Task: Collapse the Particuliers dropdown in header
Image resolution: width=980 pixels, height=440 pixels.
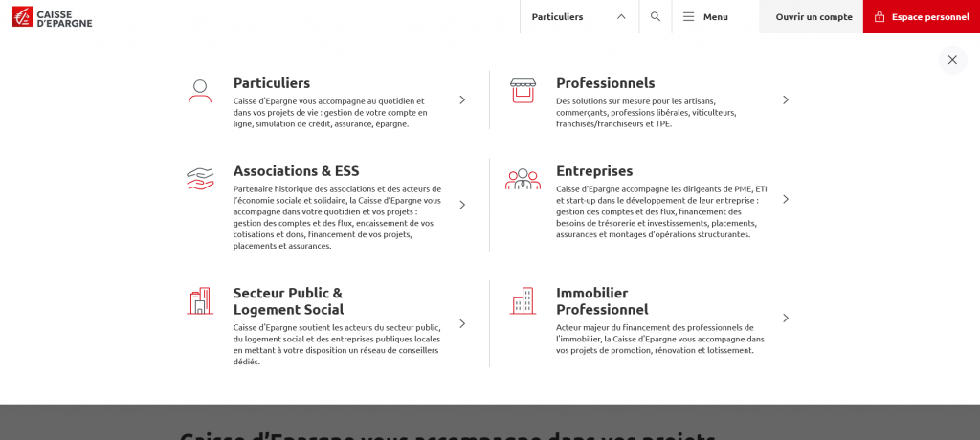Action: (x=579, y=16)
